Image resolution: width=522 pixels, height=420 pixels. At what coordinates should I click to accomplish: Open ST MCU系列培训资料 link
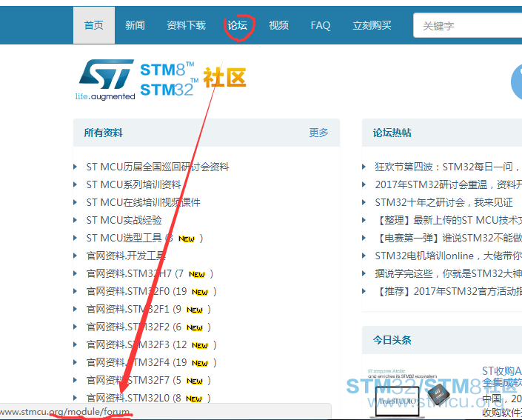coord(133,184)
